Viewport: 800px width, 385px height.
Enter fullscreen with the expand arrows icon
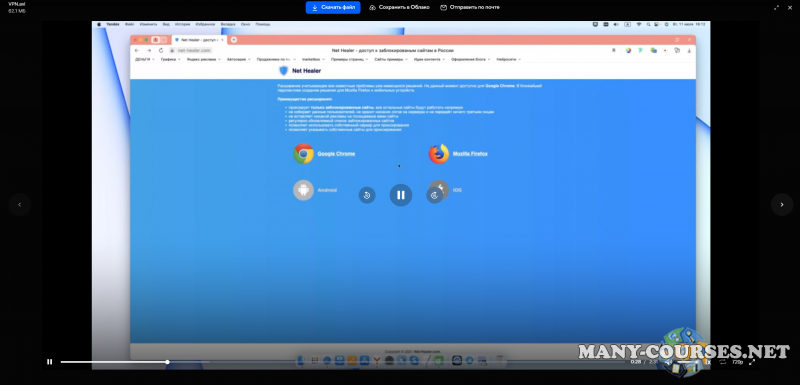(752, 362)
